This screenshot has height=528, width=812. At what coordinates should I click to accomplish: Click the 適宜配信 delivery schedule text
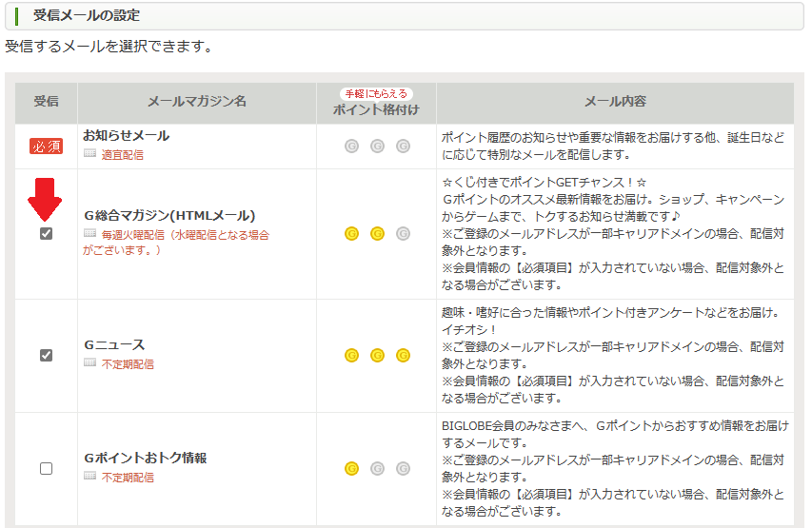[x=123, y=155]
